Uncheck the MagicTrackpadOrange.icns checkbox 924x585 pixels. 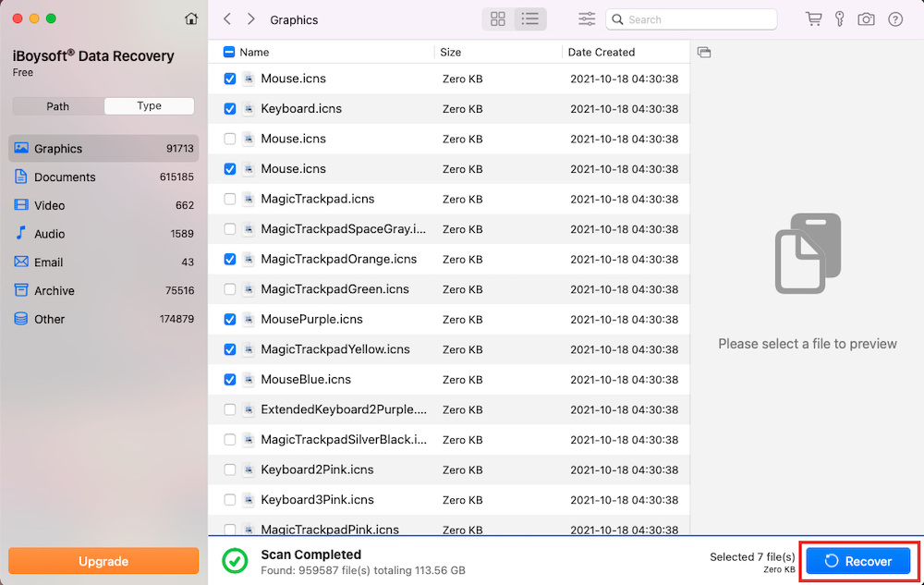click(230, 259)
